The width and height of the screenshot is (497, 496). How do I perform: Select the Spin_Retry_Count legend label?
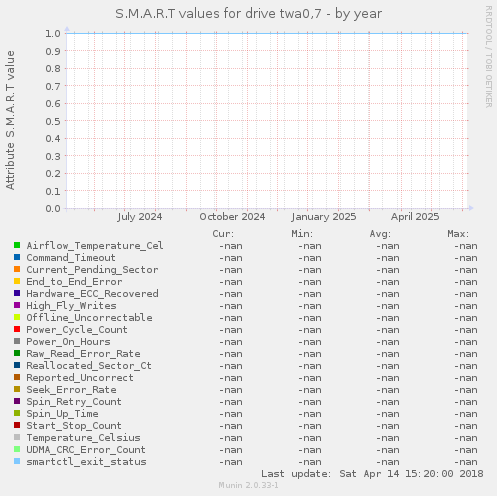point(74,402)
